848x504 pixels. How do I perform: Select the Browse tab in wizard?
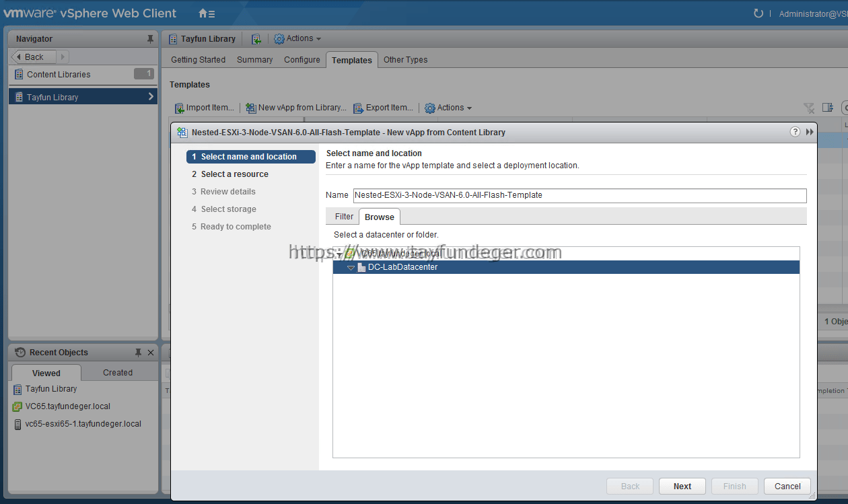point(380,217)
